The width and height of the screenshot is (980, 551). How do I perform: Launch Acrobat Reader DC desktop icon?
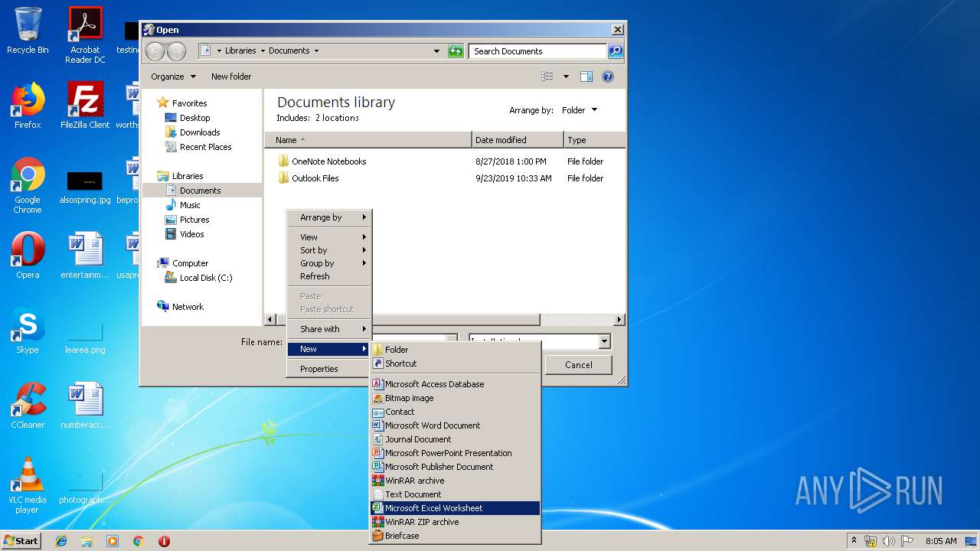tap(85, 35)
